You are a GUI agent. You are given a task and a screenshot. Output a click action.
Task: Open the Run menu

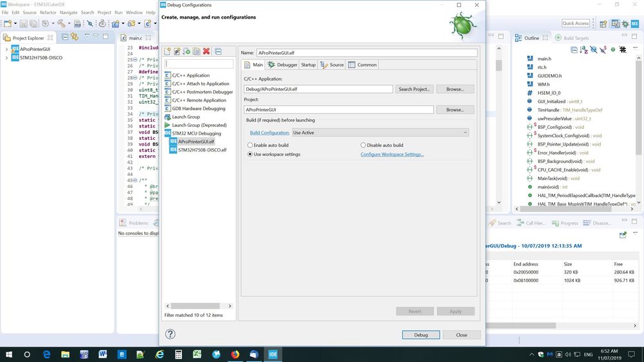click(x=118, y=12)
